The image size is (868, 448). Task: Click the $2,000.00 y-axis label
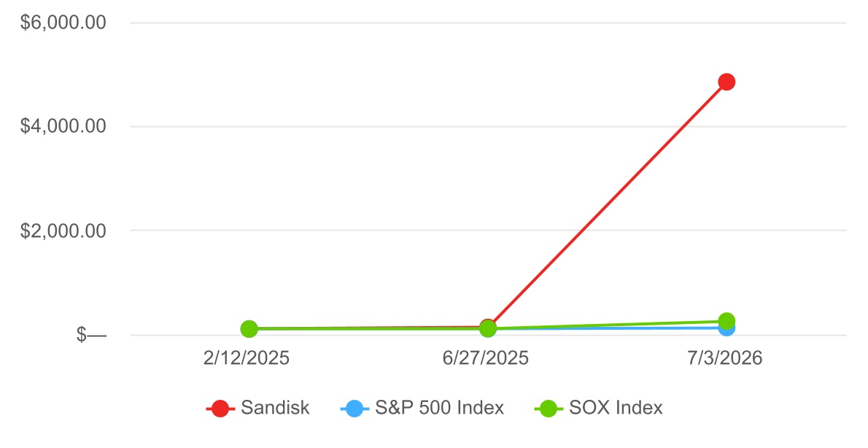coord(63,231)
